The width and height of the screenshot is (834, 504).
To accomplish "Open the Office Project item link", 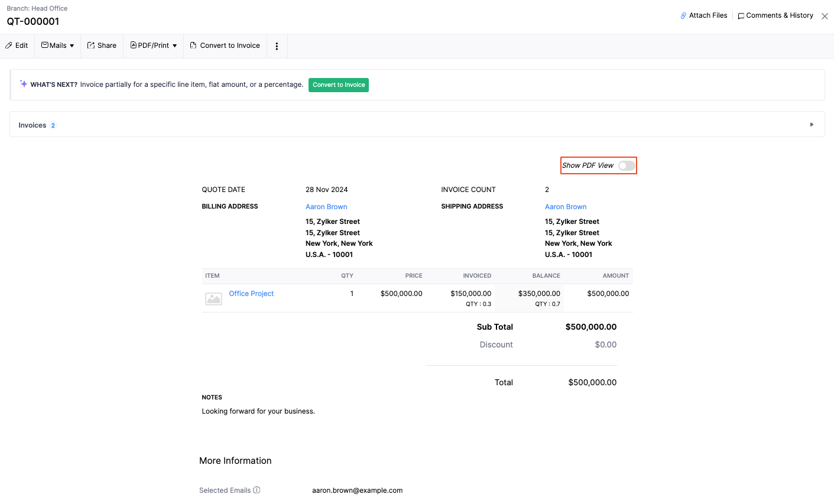I will click(251, 293).
